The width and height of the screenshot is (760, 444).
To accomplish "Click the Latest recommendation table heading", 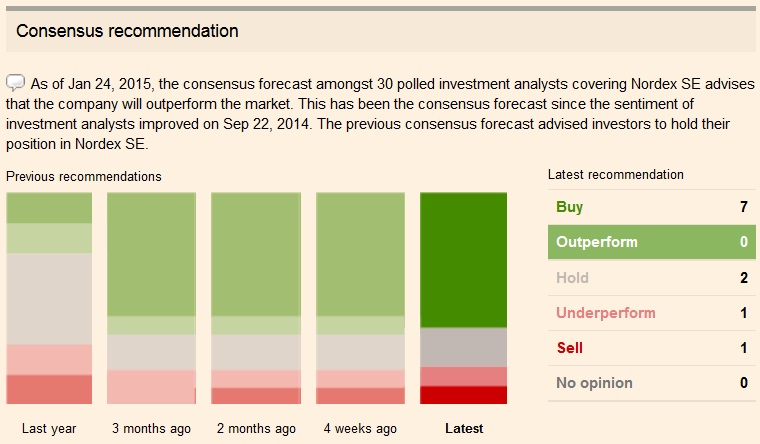I will pos(616,174).
